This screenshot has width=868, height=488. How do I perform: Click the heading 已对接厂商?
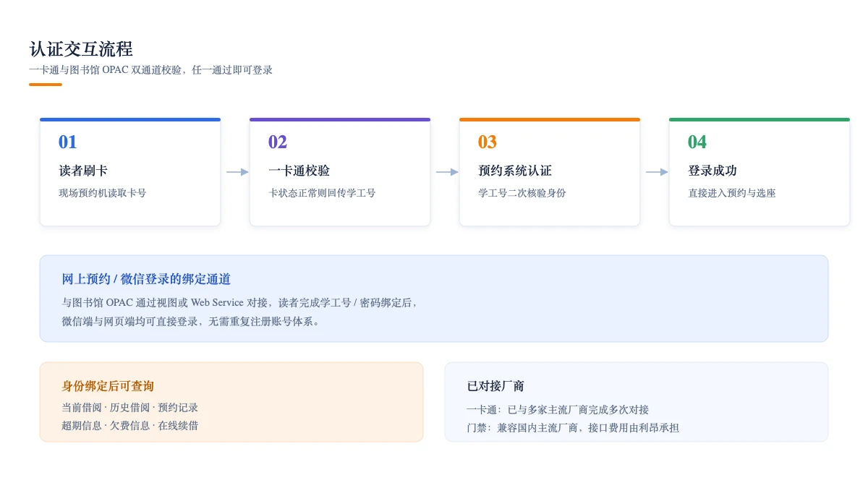(x=495, y=386)
